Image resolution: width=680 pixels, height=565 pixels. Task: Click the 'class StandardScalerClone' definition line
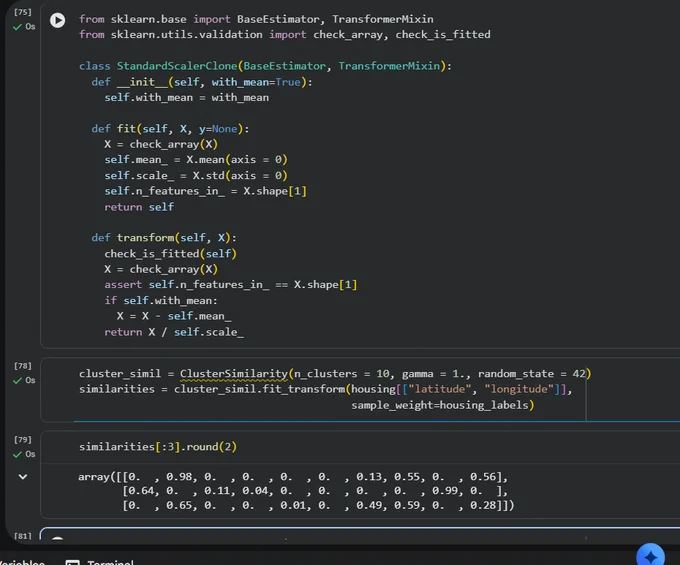(265, 66)
